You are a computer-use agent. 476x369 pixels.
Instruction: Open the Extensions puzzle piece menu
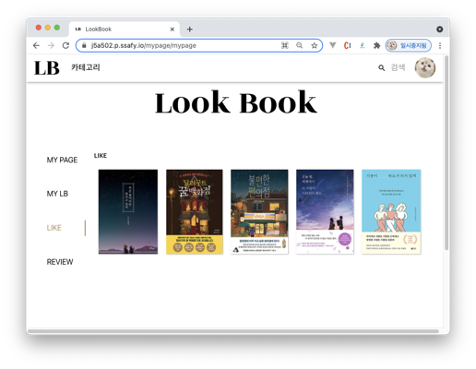pyautogui.click(x=377, y=45)
